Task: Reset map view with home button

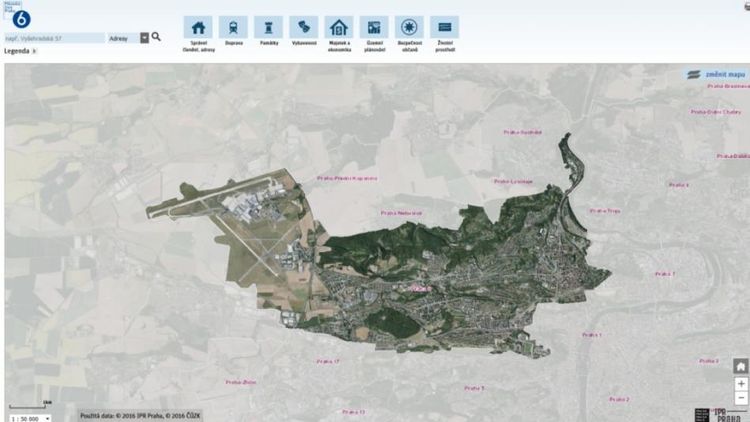Action: [741, 366]
